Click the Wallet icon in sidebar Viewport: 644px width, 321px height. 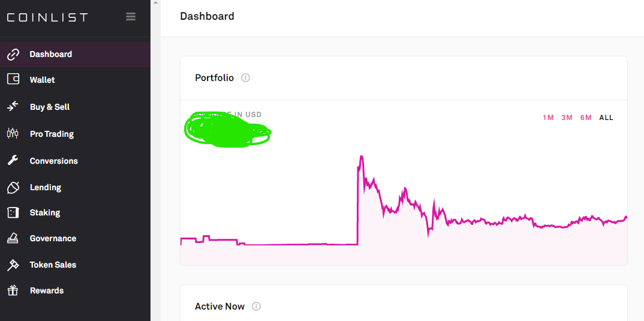click(x=13, y=79)
